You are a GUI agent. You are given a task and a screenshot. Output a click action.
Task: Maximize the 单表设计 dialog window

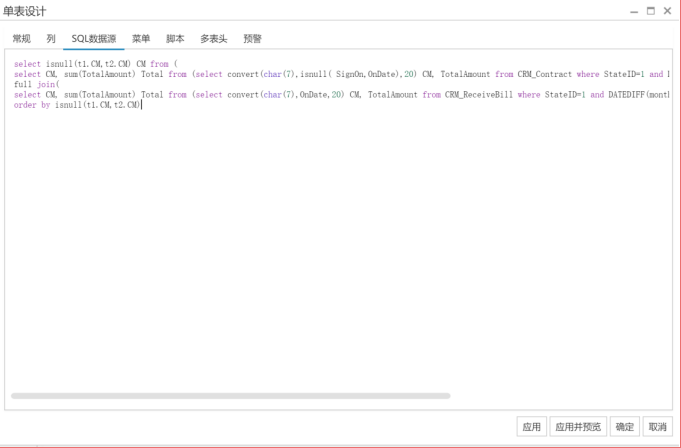click(651, 11)
